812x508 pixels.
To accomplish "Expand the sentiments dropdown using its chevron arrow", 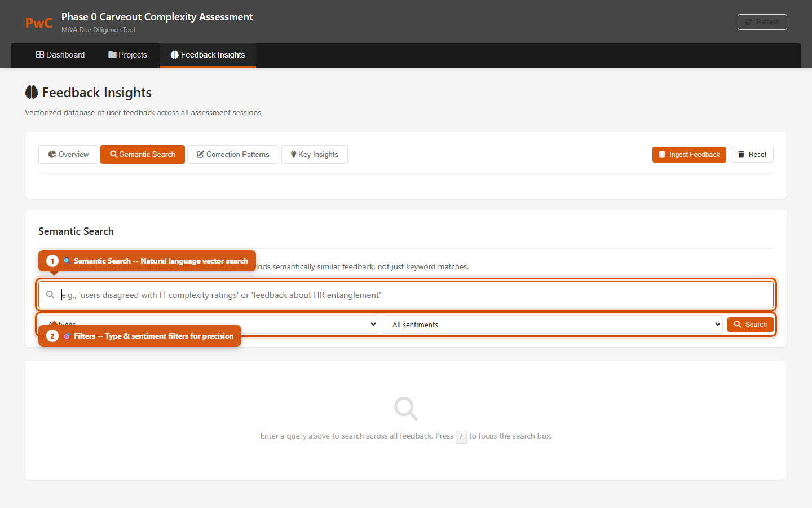I will point(718,324).
